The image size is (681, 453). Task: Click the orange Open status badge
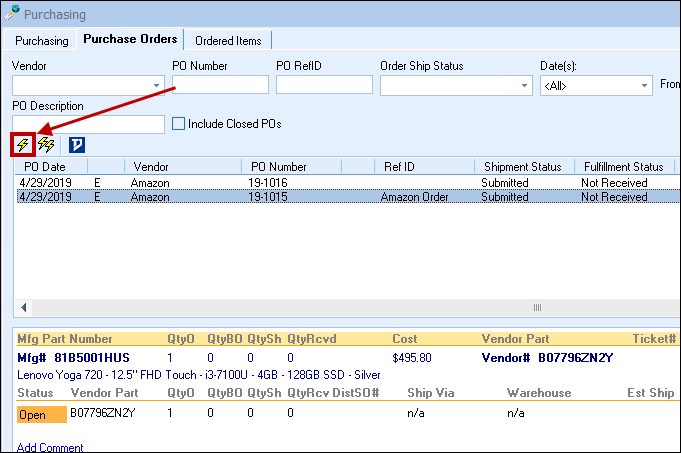(x=36, y=413)
